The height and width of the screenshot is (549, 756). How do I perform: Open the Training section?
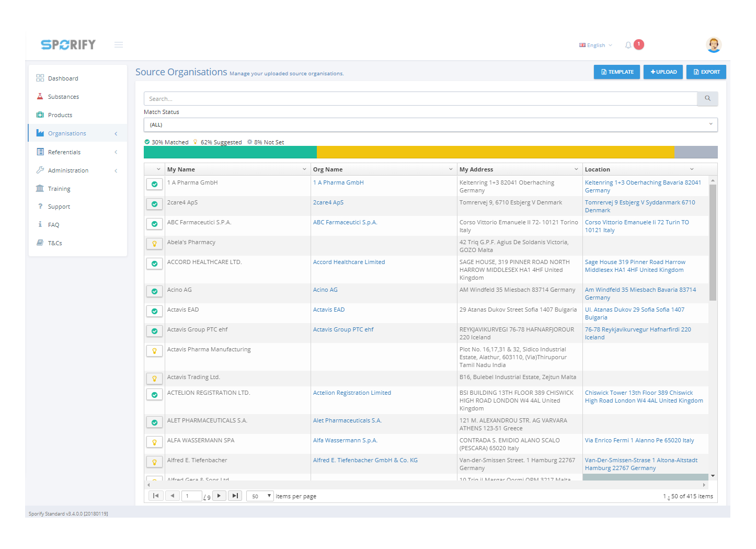coord(59,188)
